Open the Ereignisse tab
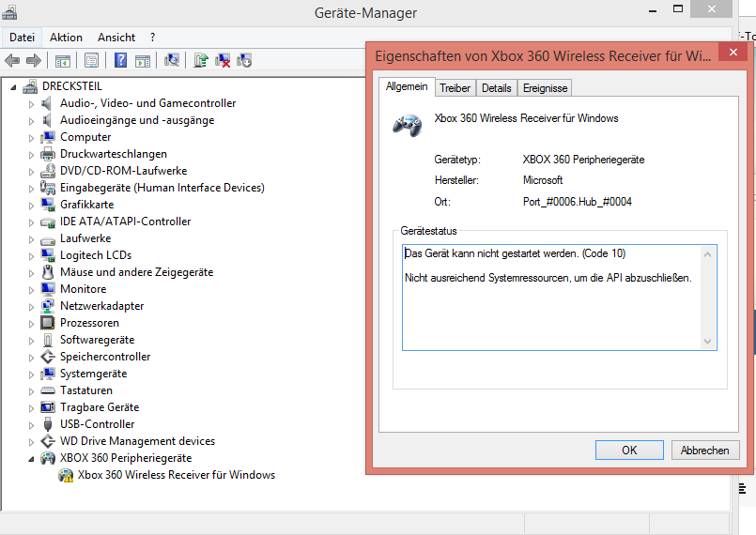 [545, 88]
